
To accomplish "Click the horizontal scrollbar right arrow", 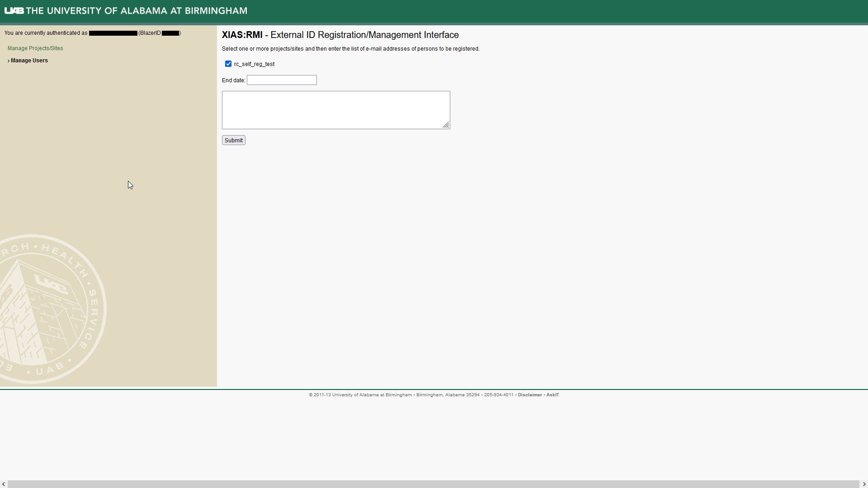I will point(864,484).
